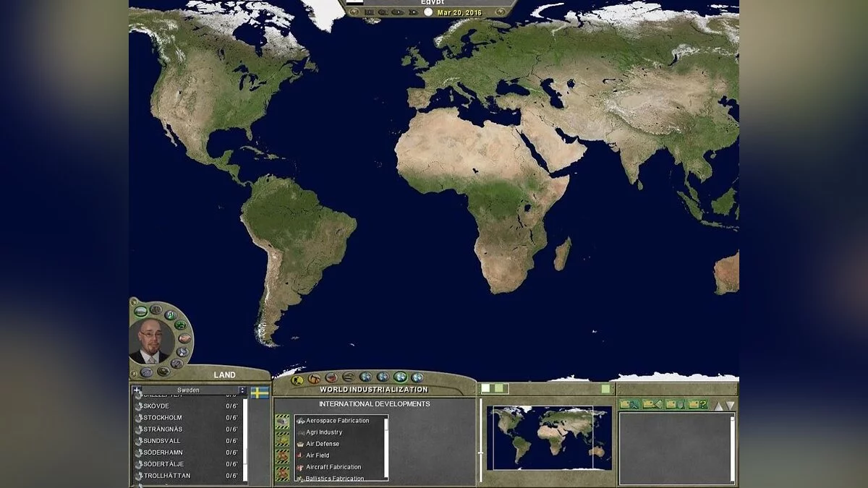This screenshot has height=488, width=868.
Task: Click the down triangle arrow in right panel
Action: click(x=730, y=406)
